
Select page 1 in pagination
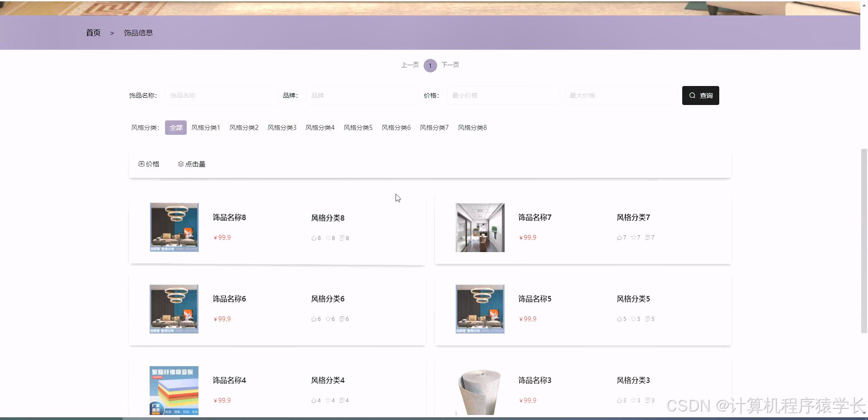pos(430,66)
